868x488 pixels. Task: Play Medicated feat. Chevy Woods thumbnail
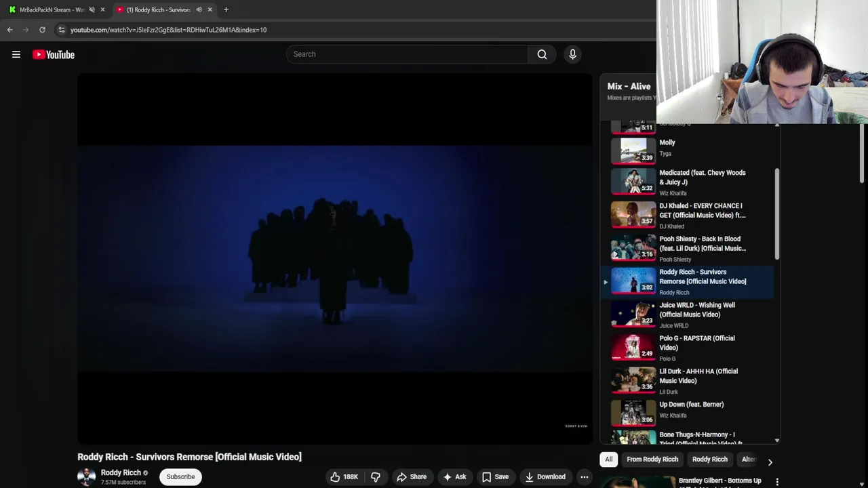(x=633, y=182)
